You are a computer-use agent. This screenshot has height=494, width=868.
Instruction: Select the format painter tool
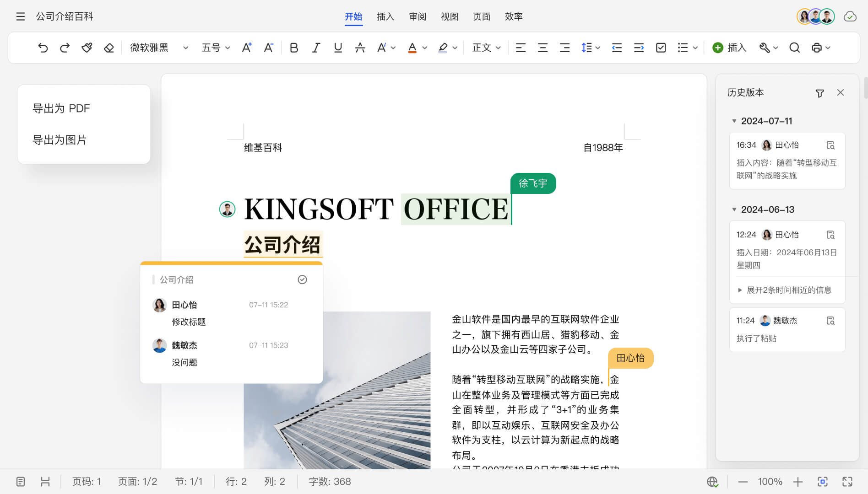tap(87, 47)
